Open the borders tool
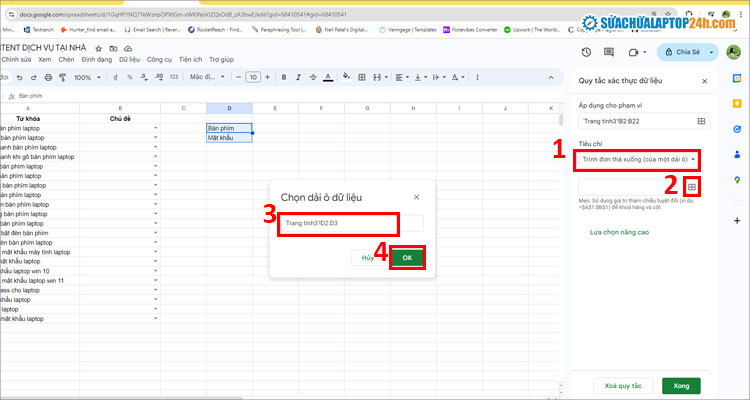 pyautogui.click(x=362, y=77)
